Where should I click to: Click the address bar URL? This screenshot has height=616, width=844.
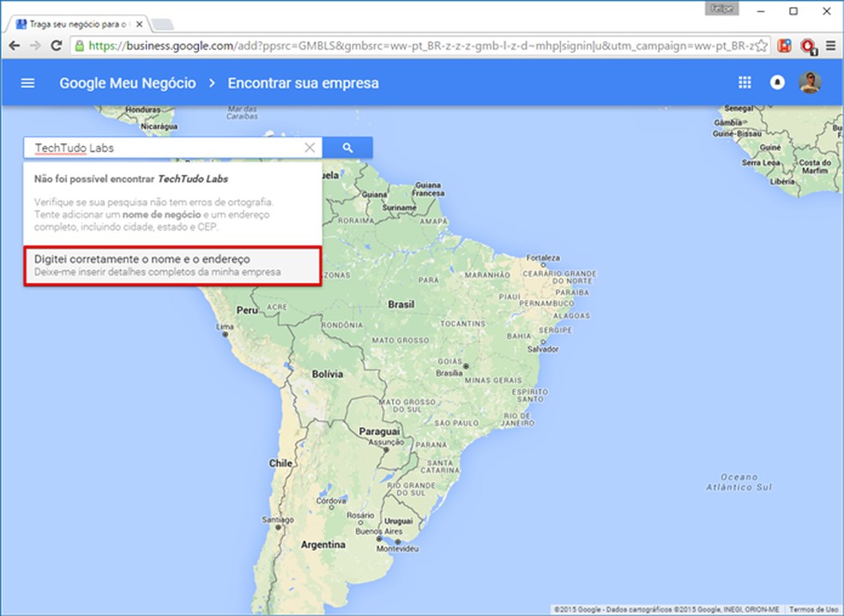pyautogui.click(x=419, y=45)
